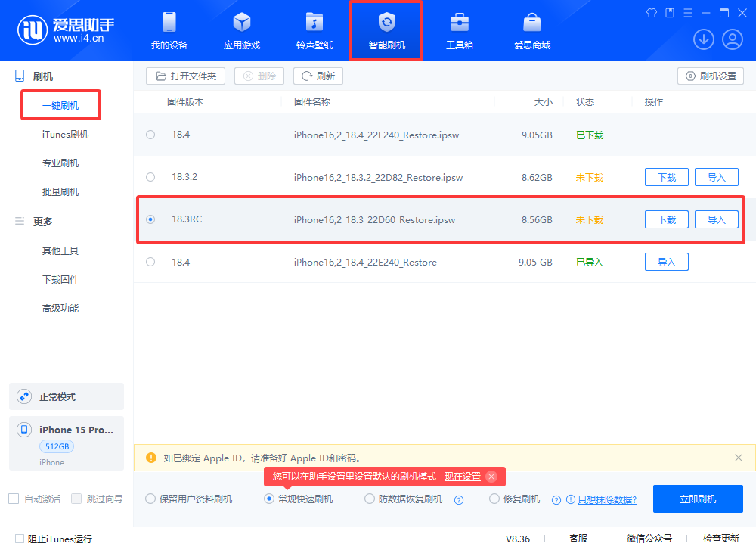Click help icon beside 防数据恢复刷机
Viewport: 756px width, 550px height.
458,499
